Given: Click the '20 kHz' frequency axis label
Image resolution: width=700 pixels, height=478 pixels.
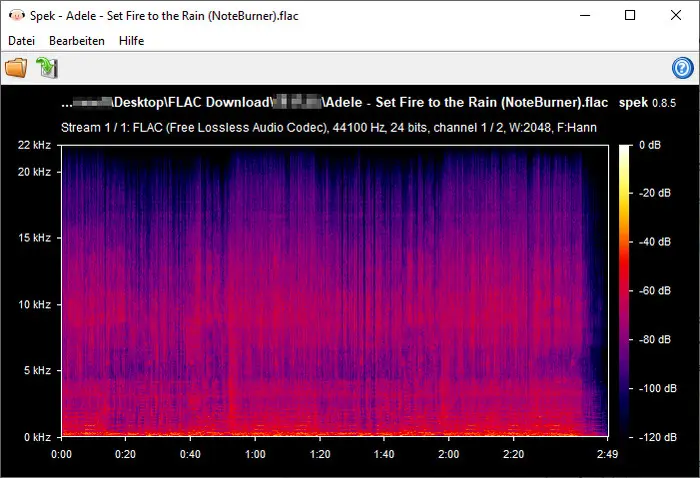Looking at the screenshot, I should point(34,172).
